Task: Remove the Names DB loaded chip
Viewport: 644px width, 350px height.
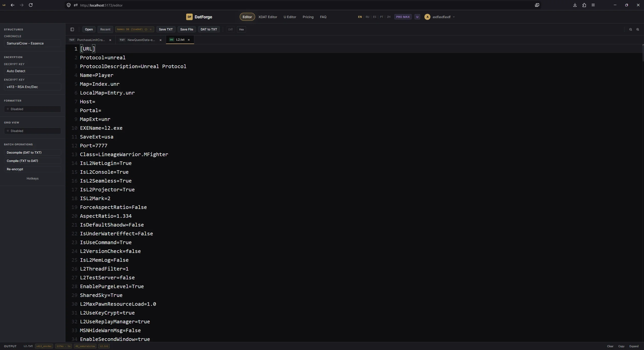Action: coord(151,29)
